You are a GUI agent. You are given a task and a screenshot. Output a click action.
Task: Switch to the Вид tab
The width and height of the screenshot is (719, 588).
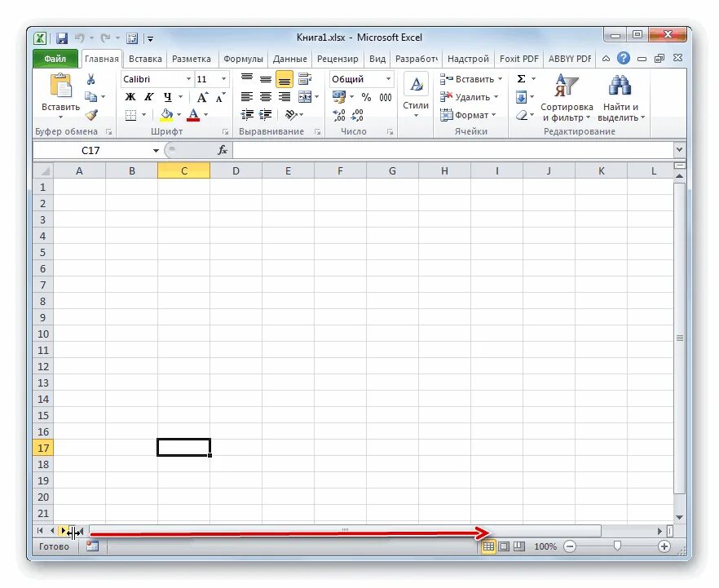377,59
